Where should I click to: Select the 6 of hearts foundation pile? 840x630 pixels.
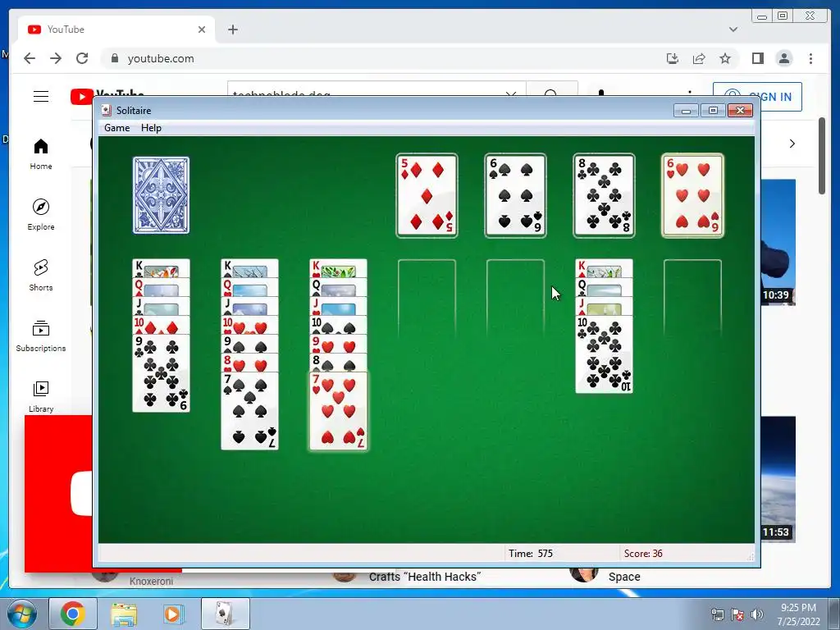692,195
